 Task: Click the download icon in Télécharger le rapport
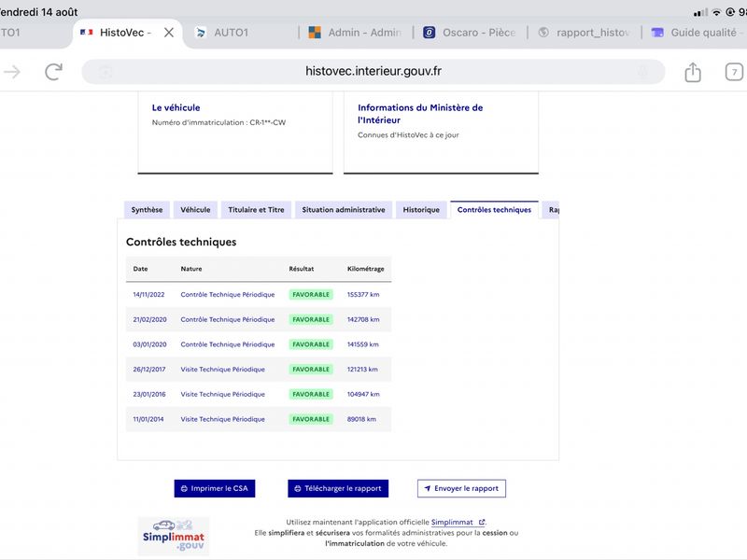click(x=298, y=488)
